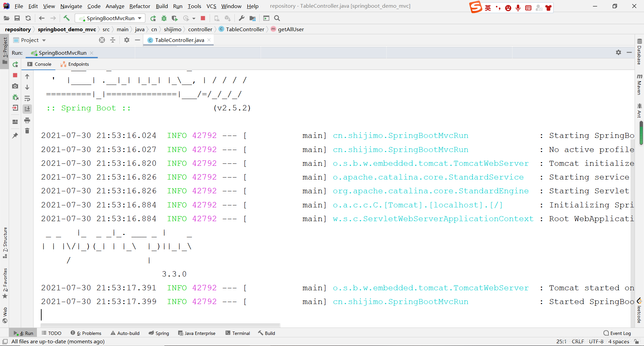644x346 pixels.
Task: Open settings with the wrench icon
Action: [241, 18]
